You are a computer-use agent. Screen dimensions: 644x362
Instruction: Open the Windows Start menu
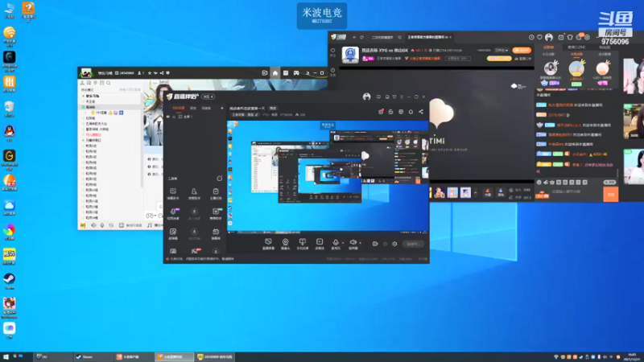6,356
